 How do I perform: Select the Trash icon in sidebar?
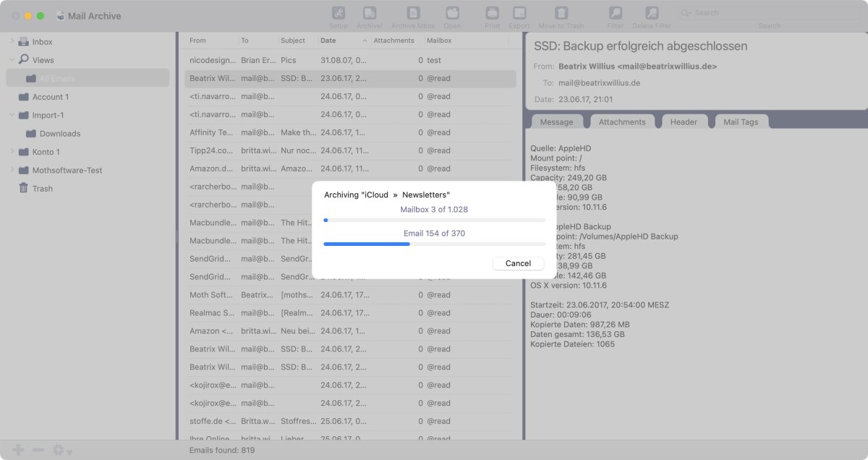pos(24,188)
